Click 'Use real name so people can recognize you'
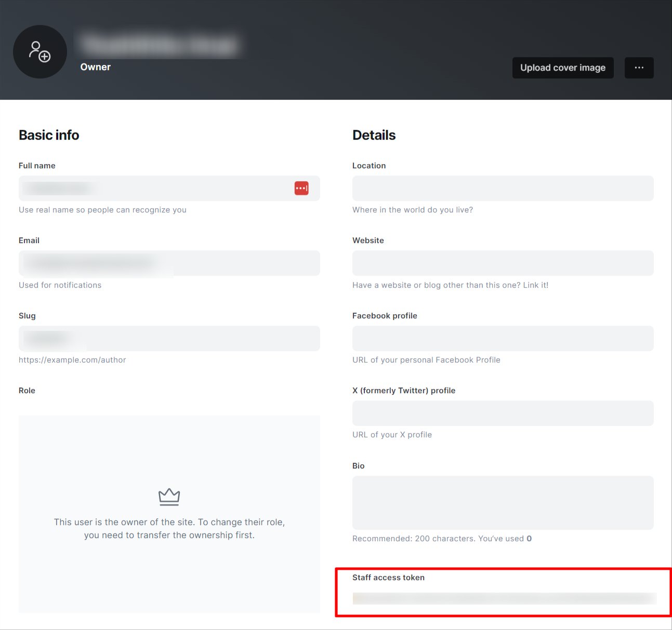The image size is (672, 630). tap(102, 210)
